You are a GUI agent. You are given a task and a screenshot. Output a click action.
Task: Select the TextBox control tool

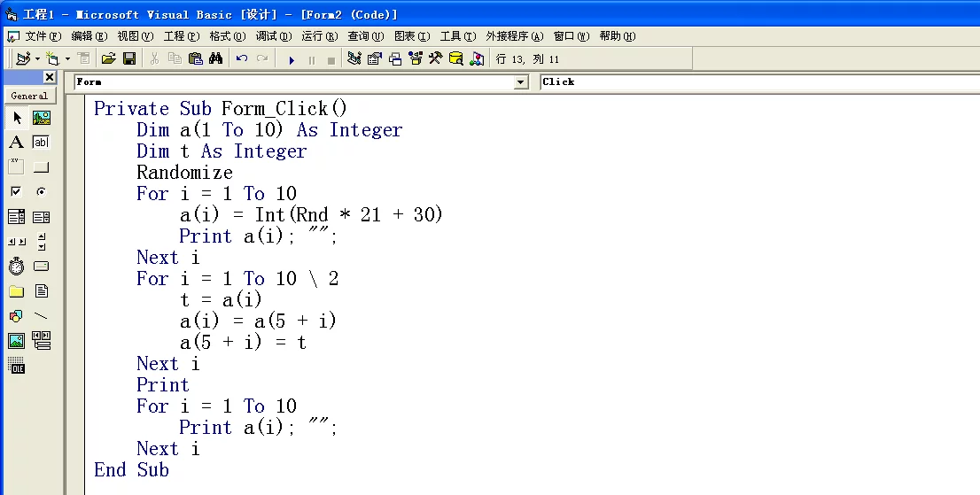(42, 143)
